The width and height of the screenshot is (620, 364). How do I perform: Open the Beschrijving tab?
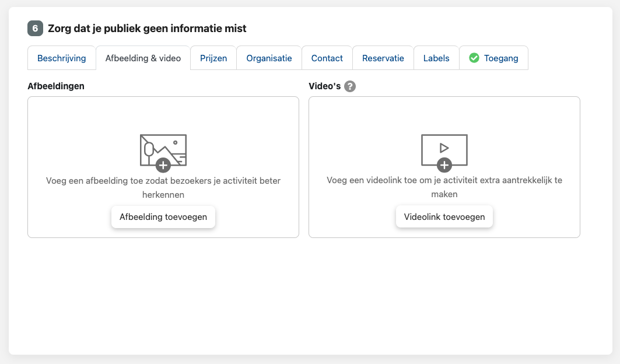tap(62, 58)
